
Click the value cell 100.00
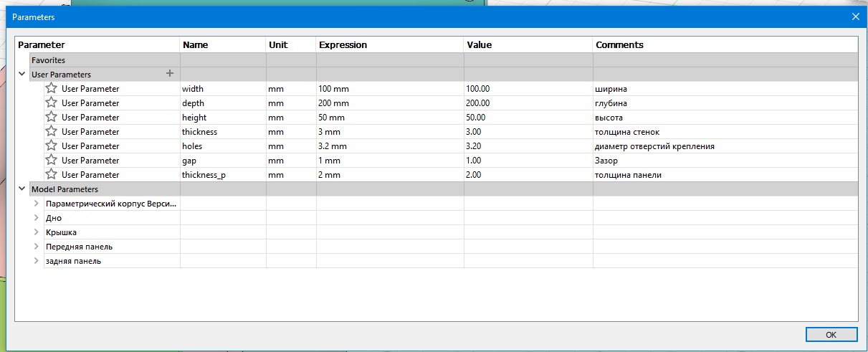pos(528,89)
